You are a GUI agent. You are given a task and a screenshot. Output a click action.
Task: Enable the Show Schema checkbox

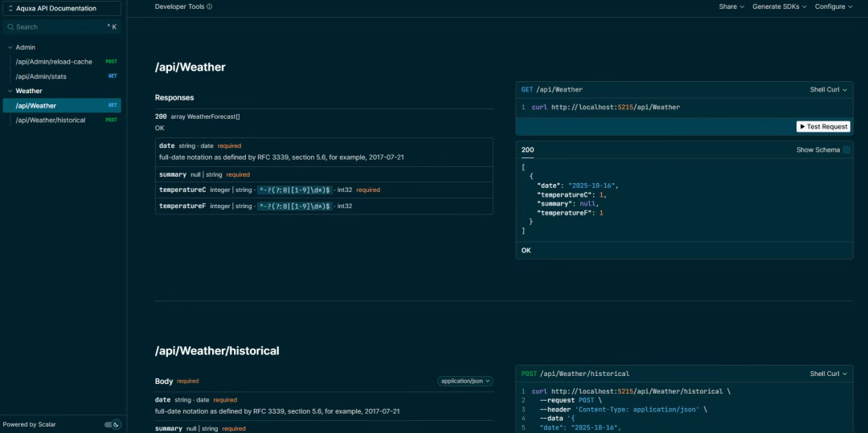[x=846, y=150]
